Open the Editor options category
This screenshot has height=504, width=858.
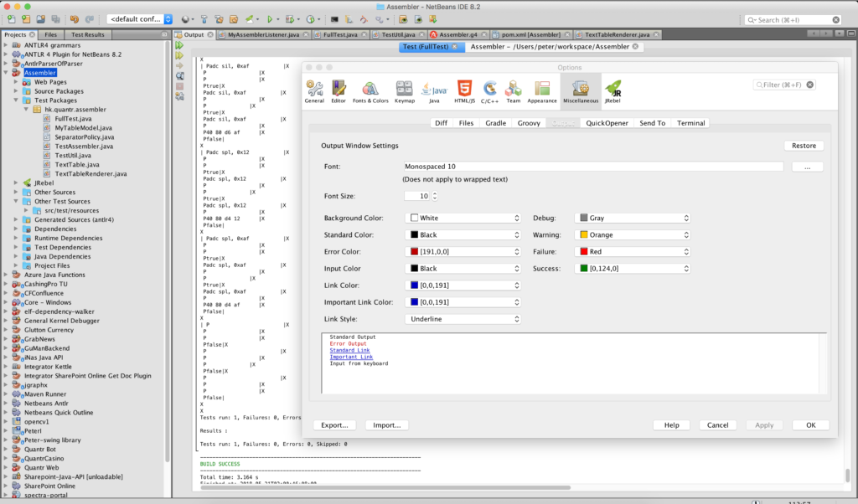pos(339,91)
